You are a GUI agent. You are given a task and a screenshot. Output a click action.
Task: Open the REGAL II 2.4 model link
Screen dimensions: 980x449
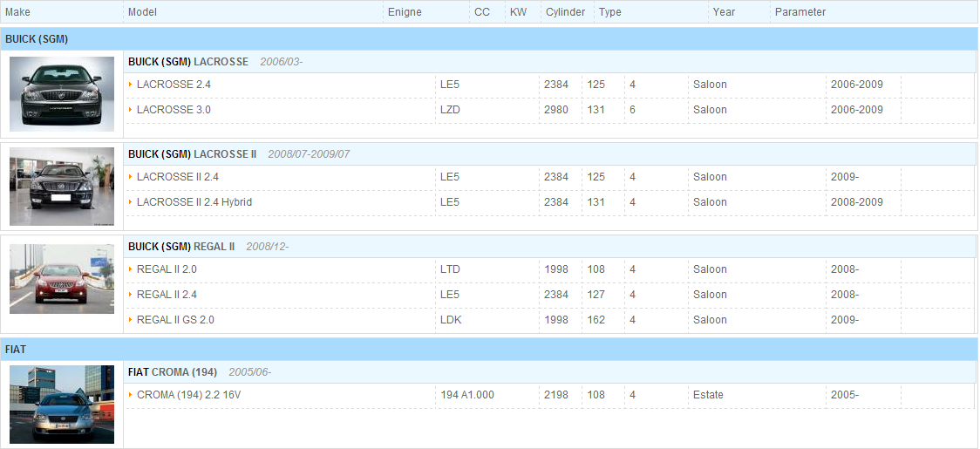click(167, 295)
